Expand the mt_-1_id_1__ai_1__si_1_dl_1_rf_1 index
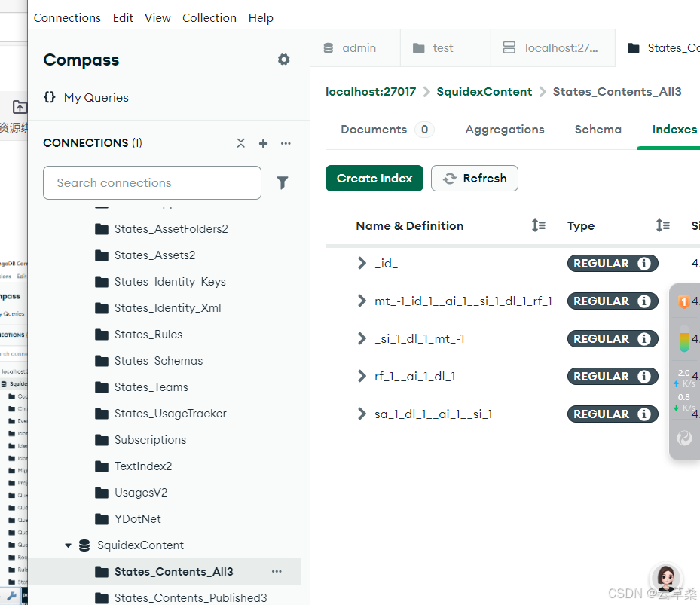Viewport: 700px width, 605px height. click(362, 301)
